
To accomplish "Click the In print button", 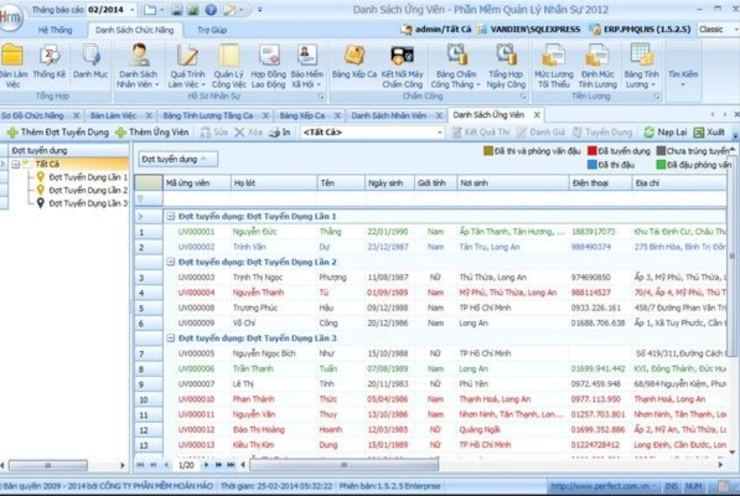I will point(279,132).
